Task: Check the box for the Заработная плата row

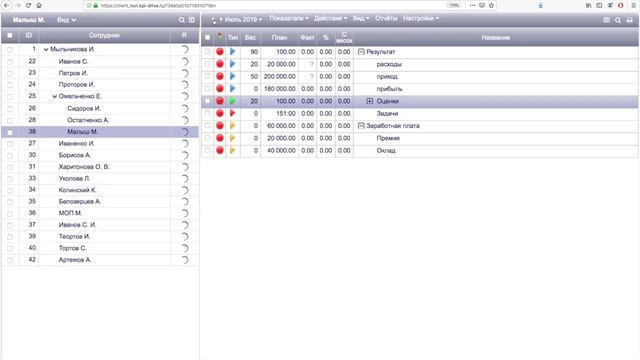Action: (x=207, y=125)
